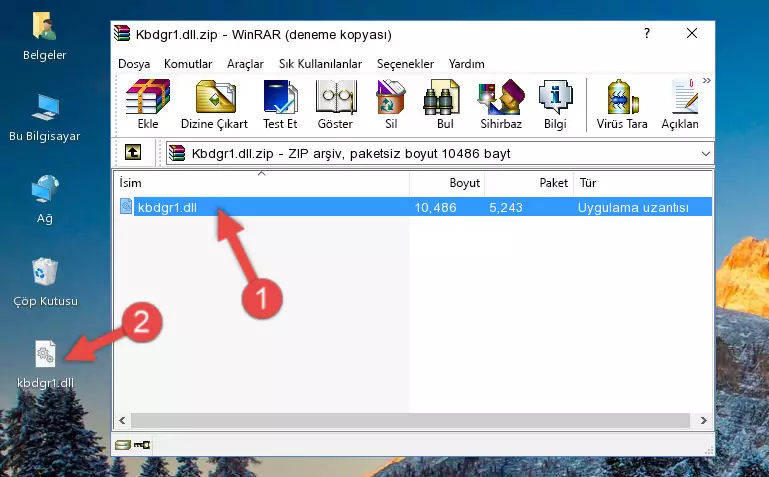Click the Uygulama uzantısı type cell
This screenshot has height=477, width=769.
click(x=633, y=207)
